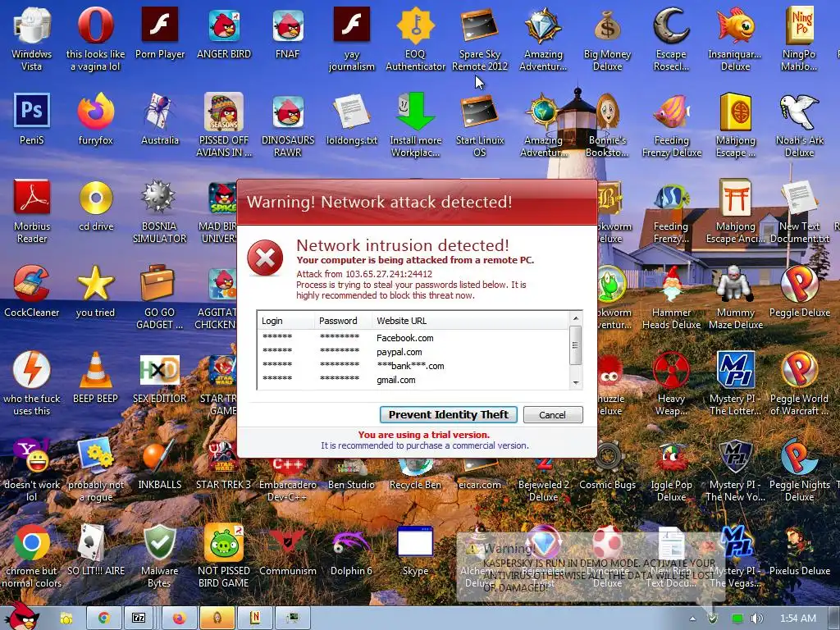Image resolution: width=840 pixels, height=630 pixels.
Task: Open the Windows Vista desktop icon
Action: [32, 39]
